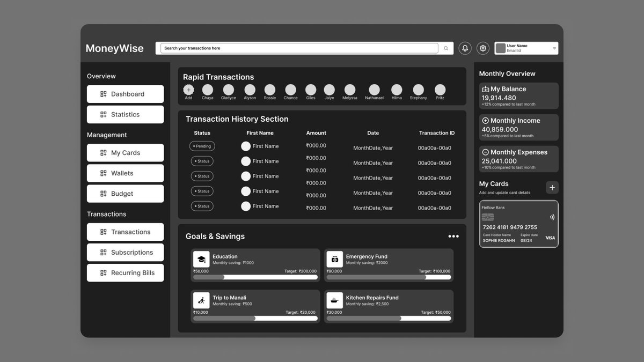Select Jalyn in Rapid Transactions

[x=330, y=90]
